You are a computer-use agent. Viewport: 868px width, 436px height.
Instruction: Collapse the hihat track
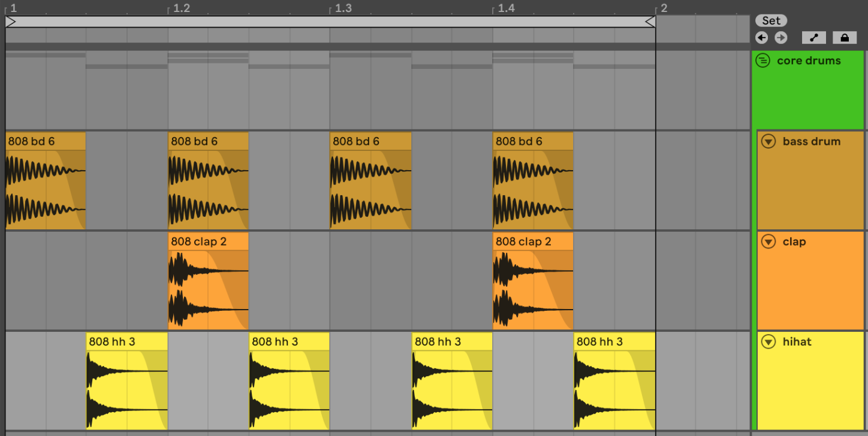coord(768,342)
